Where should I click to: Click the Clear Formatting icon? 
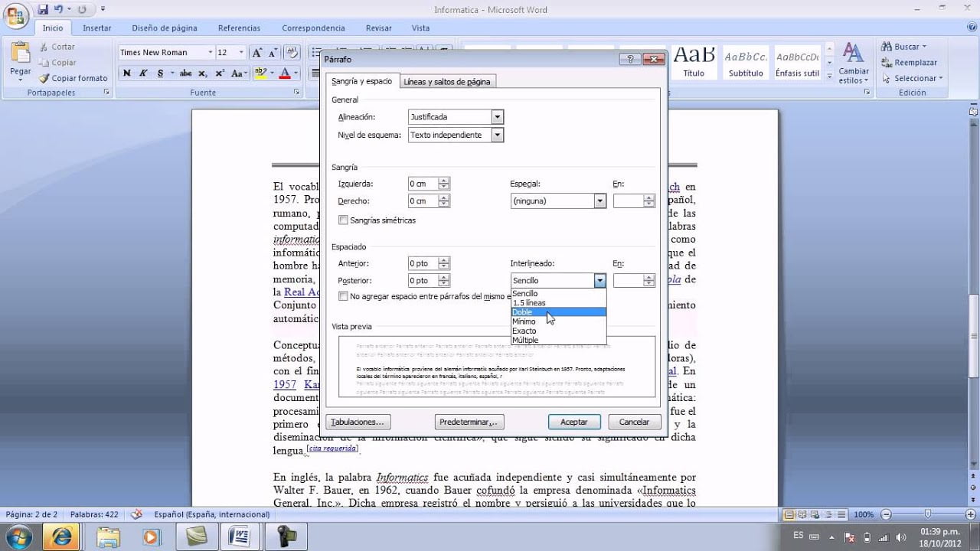[292, 53]
